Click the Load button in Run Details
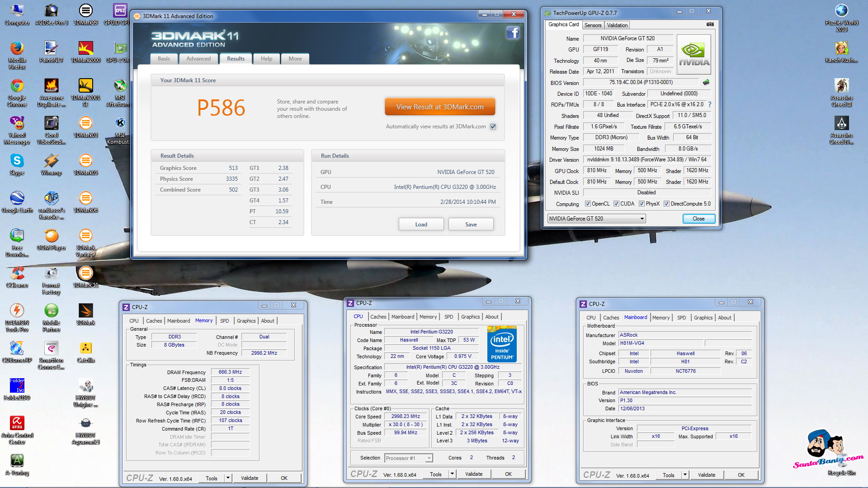868x488 pixels. click(x=421, y=225)
